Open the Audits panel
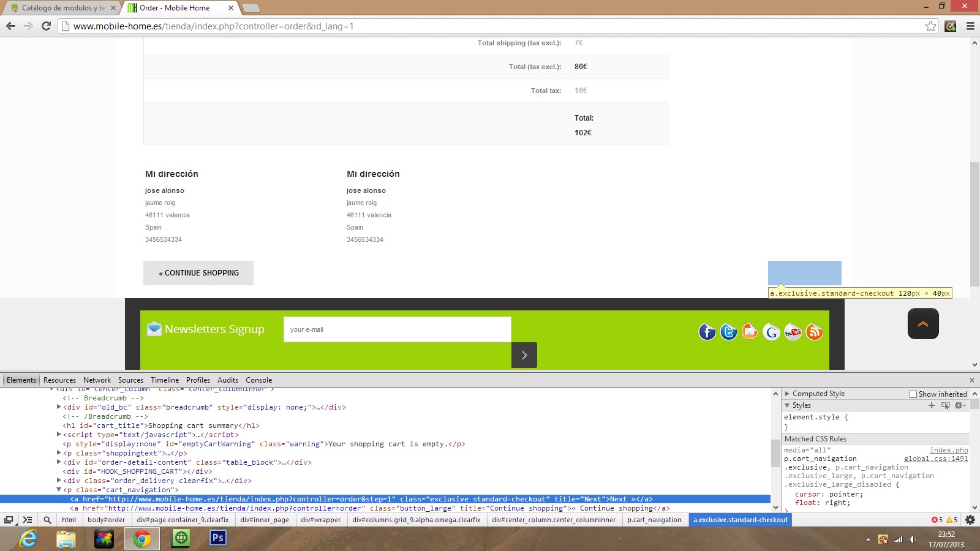The image size is (980, 551). tap(228, 380)
